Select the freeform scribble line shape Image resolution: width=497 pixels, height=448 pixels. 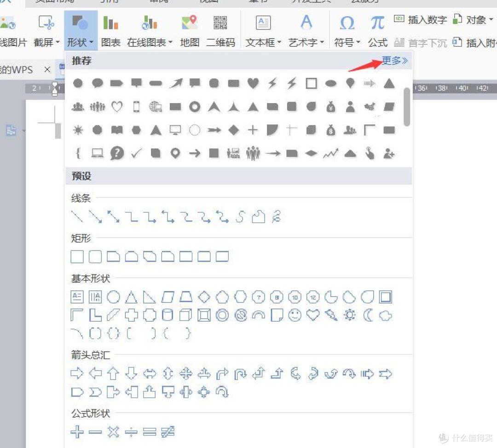tap(276, 216)
